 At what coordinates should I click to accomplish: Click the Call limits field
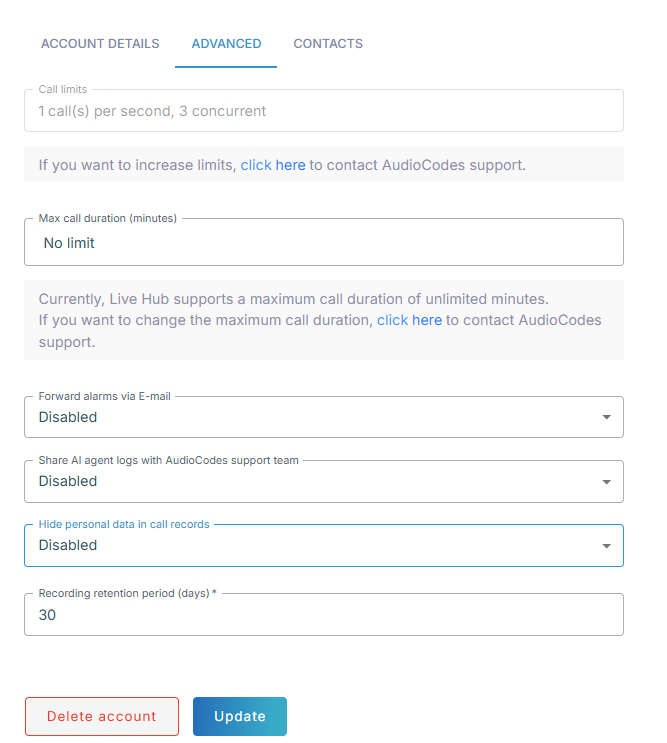(323, 111)
